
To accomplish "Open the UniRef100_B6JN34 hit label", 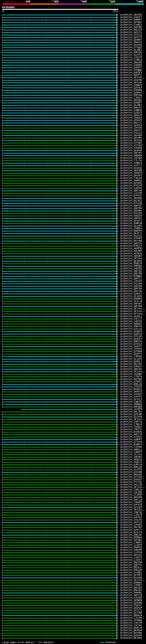I will pos(131,638).
